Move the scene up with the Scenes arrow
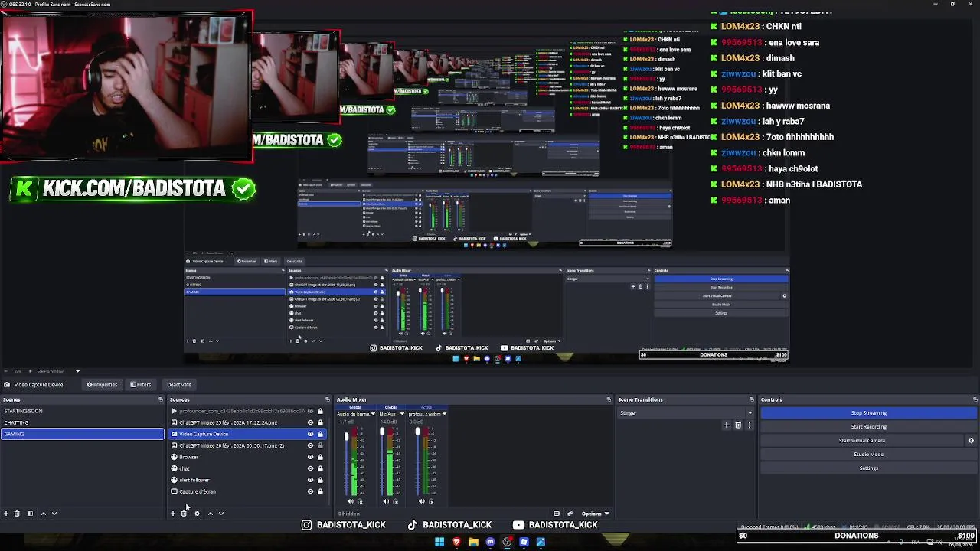980x551 pixels. coord(43,514)
